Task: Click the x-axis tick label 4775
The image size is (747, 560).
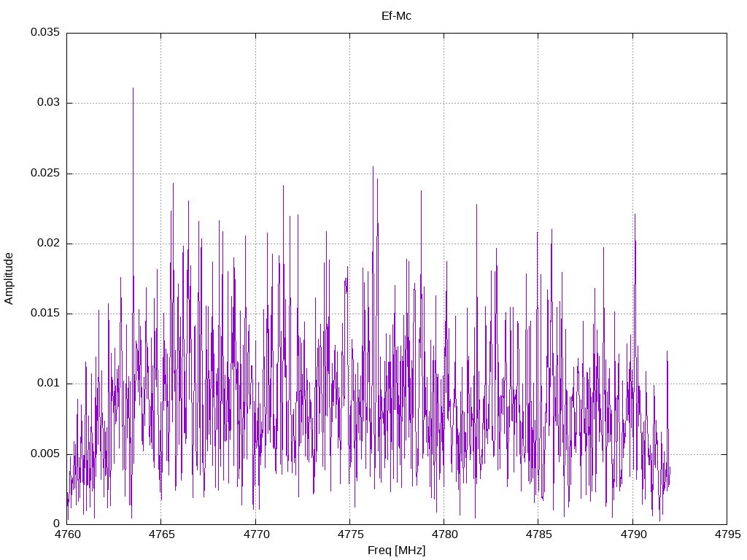Action: (x=350, y=534)
